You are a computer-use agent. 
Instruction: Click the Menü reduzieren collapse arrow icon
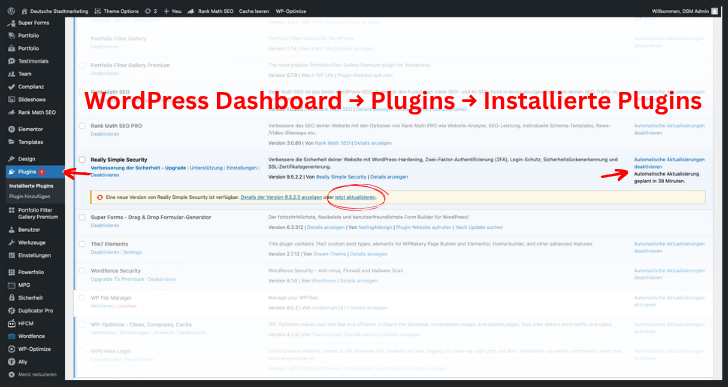pos(11,374)
